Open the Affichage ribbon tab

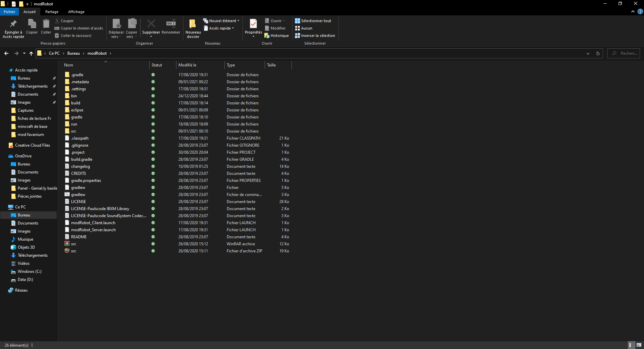click(x=76, y=12)
